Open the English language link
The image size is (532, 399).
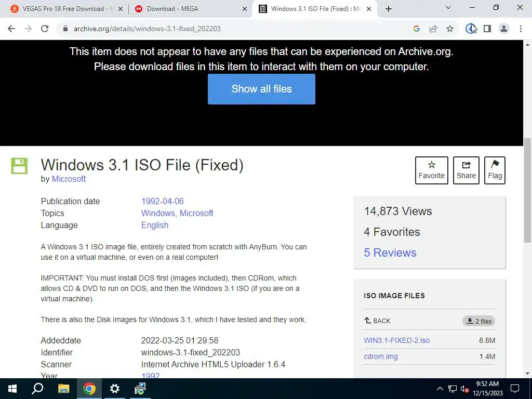[x=155, y=225]
